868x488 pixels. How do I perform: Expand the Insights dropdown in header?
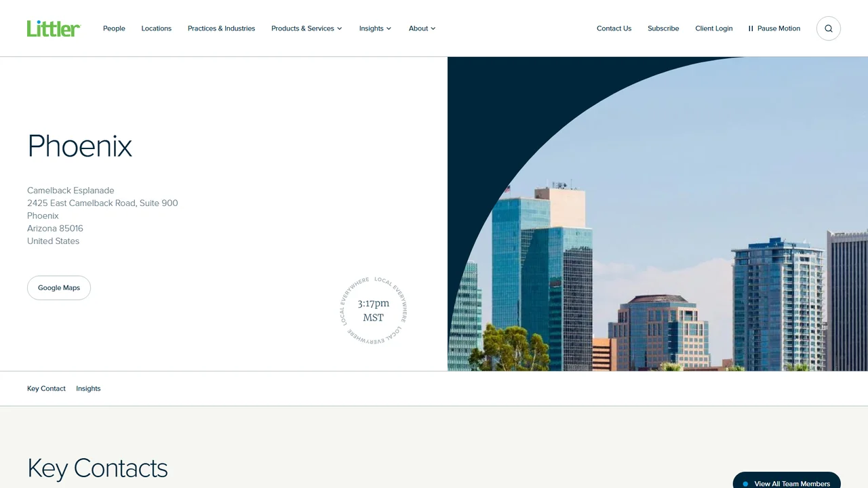click(375, 28)
